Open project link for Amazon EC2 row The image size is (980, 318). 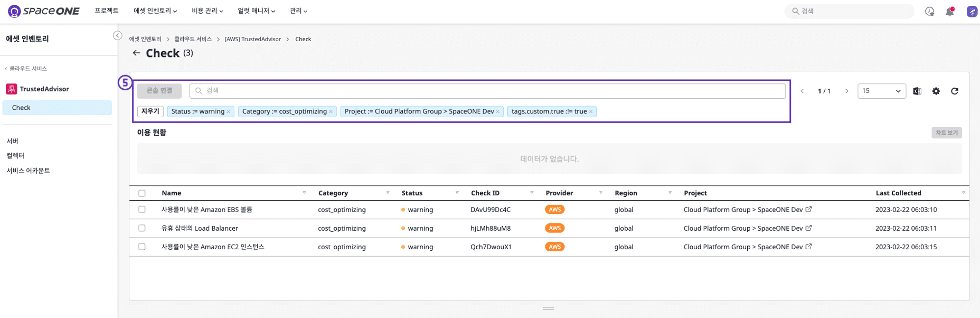pyautogui.click(x=808, y=246)
